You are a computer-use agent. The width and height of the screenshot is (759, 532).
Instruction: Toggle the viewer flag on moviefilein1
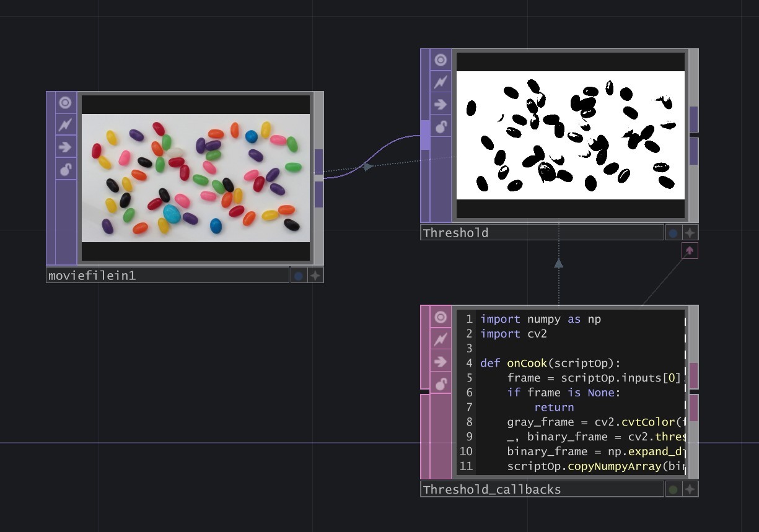(65, 103)
